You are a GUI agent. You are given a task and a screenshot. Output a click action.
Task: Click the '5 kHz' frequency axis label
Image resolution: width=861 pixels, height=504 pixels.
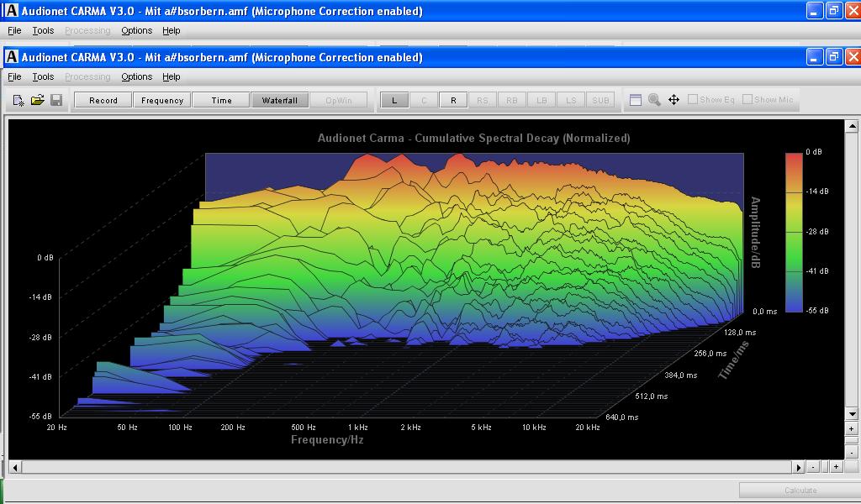click(x=481, y=428)
